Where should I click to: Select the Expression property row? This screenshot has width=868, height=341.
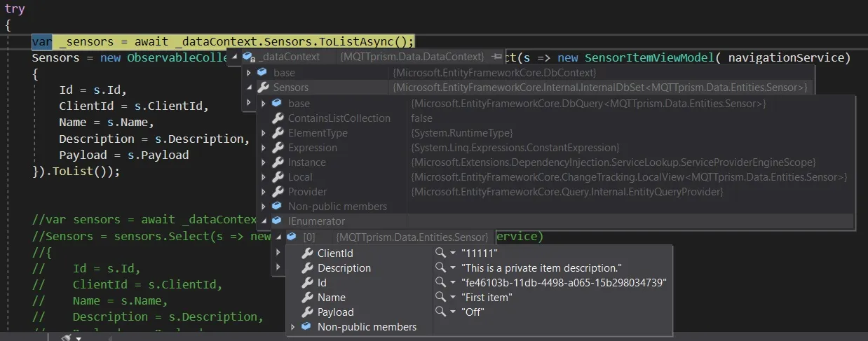pos(312,148)
